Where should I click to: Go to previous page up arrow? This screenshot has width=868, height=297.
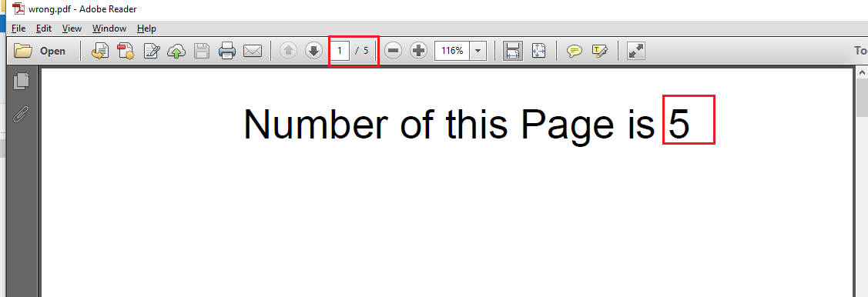click(x=288, y=51)
